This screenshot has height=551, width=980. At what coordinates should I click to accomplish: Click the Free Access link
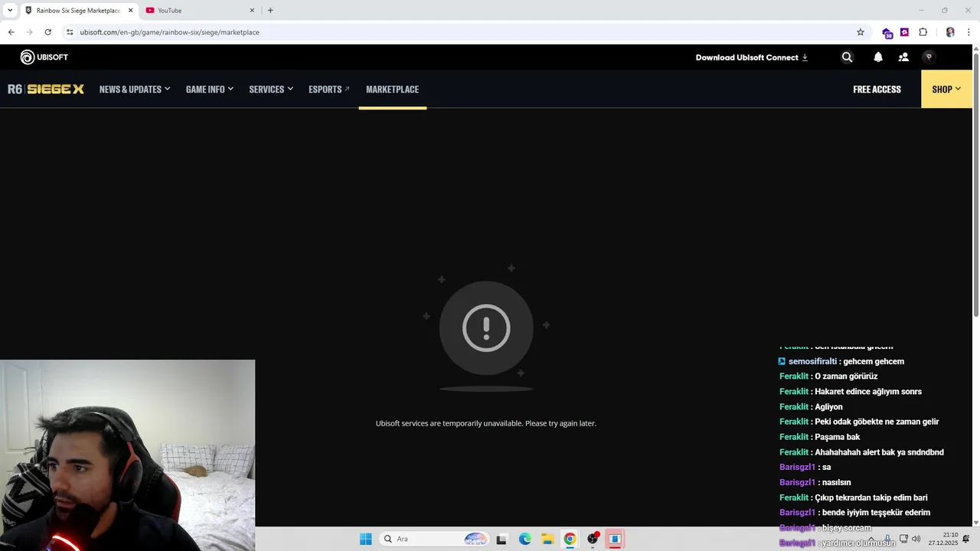pos(877,90)
